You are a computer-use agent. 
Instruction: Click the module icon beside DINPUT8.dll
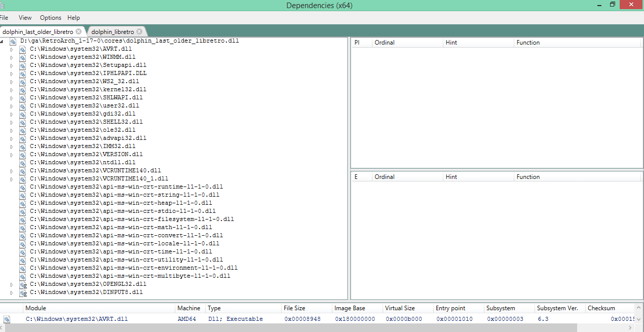[x=23, y=293]
